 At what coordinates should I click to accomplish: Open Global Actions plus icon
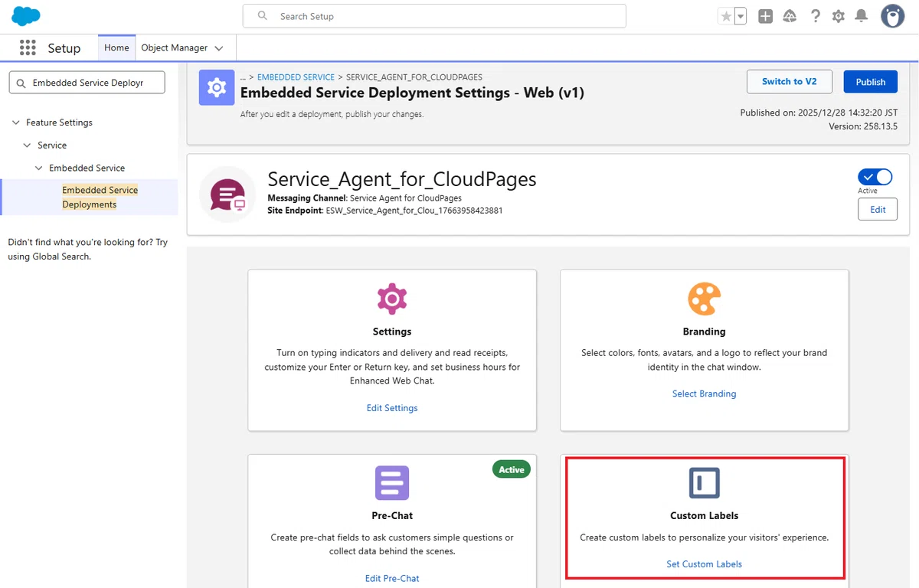765,16
